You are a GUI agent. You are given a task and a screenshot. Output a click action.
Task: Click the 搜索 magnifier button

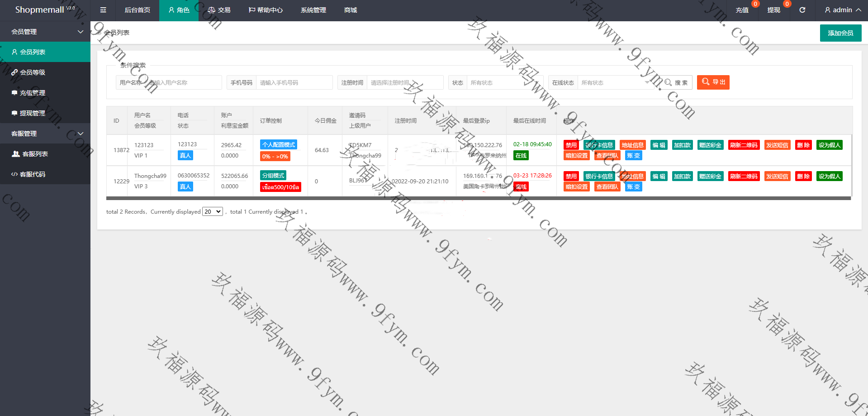click(676, 82)
